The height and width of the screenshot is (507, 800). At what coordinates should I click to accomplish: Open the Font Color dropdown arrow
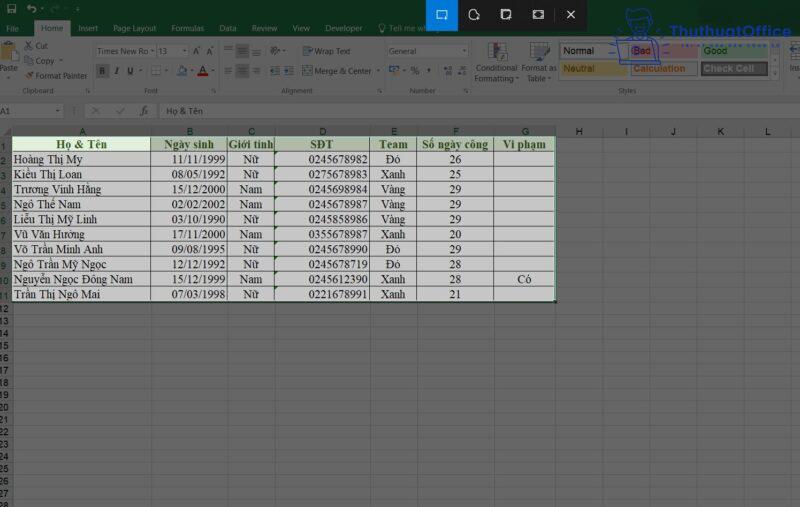pyautogui.click(x=213, y=71)
